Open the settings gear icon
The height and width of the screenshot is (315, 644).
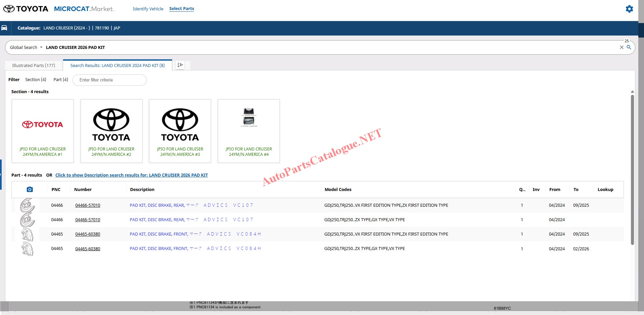point(629,9)
